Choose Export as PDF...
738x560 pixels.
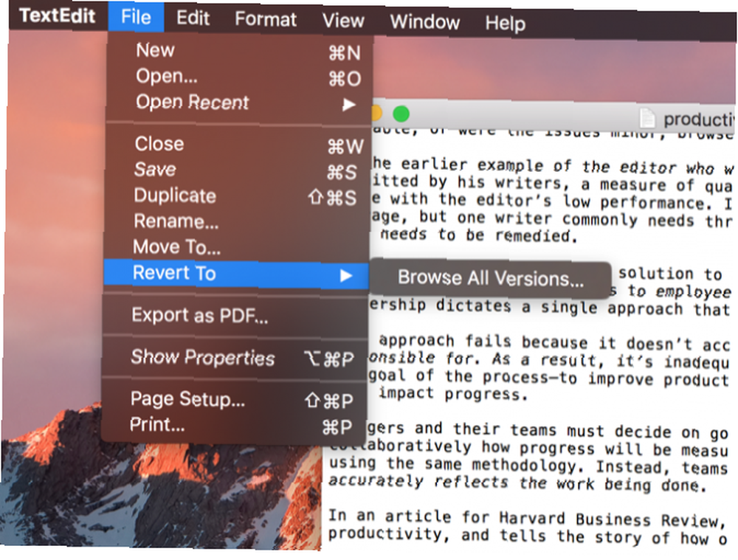pos(235,316)
